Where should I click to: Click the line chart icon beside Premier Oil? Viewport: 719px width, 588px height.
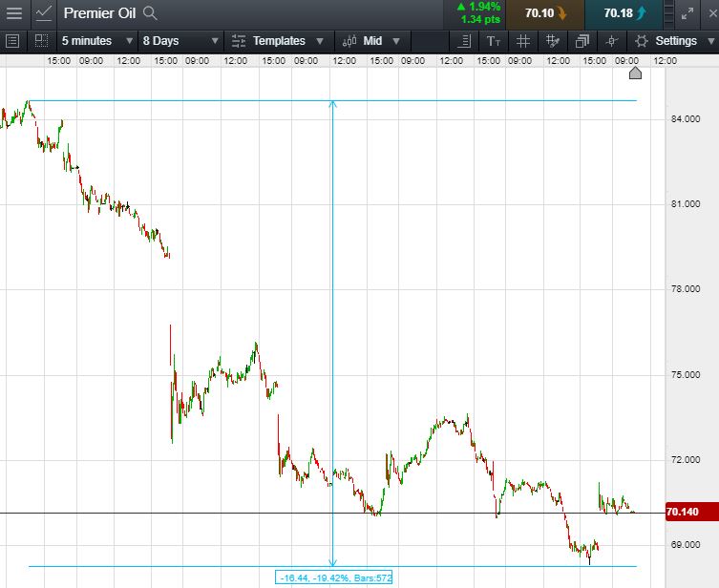(x=44, y=12)
